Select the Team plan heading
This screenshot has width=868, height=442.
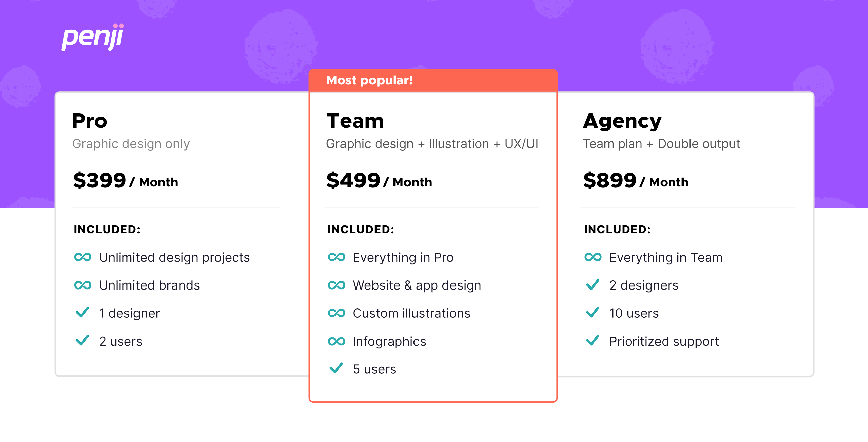pyautogui.click(x=355, y=121)
